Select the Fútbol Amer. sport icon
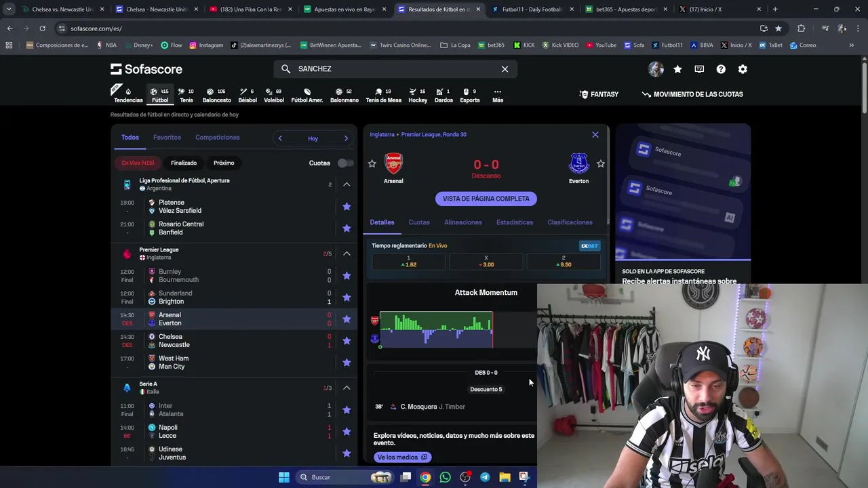The image size is (868, 488). pyautogui.click(x=307, y=95)
